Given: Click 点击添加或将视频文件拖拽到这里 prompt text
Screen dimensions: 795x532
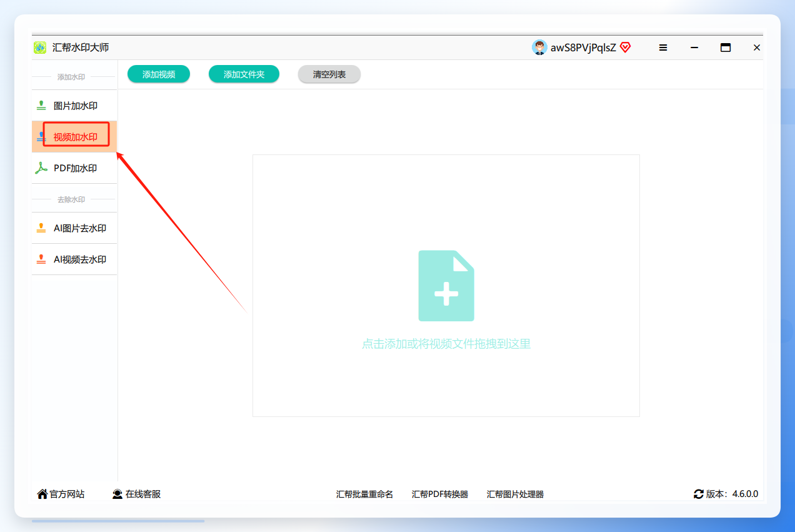Looking at the screenshot, I should tap(446, 344).
